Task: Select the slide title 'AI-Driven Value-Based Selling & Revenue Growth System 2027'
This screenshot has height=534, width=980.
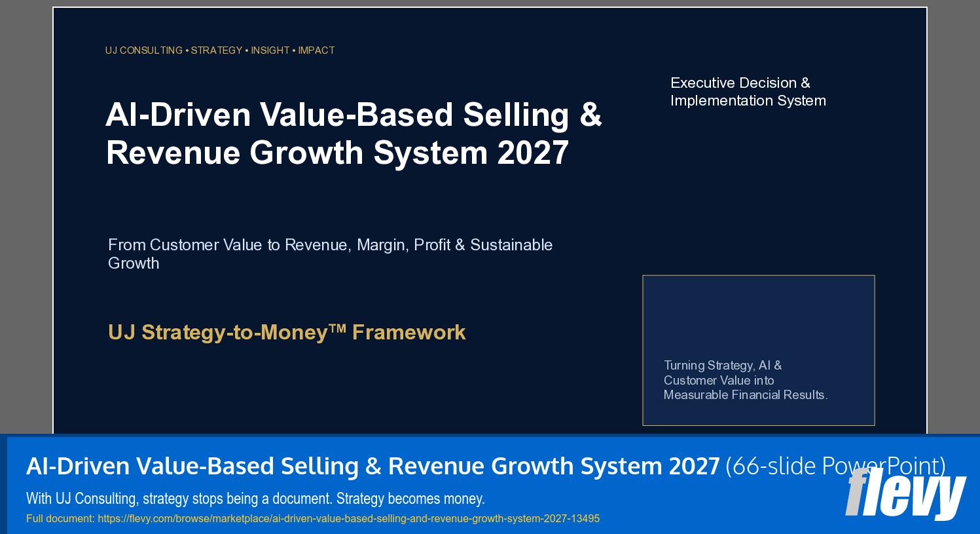Action: pos(354,134)
